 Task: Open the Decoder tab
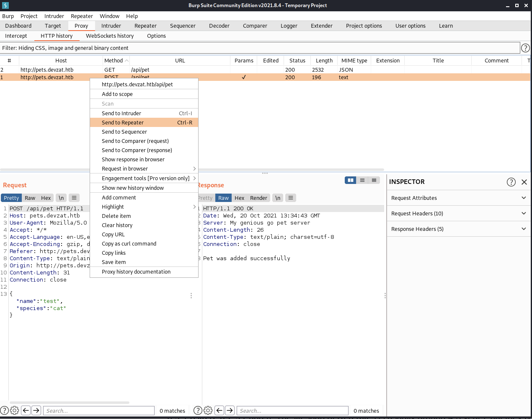pyautogui.click(x=219, y=26)
